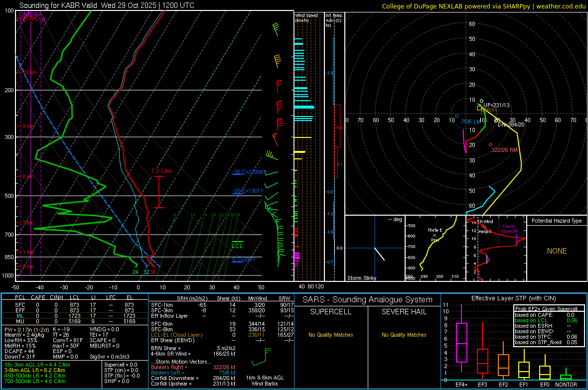Viewport: 588px width, 390px height.
Task: Click the red 7.3 C/km lapse rate bracket
Action: coord(159,192)
